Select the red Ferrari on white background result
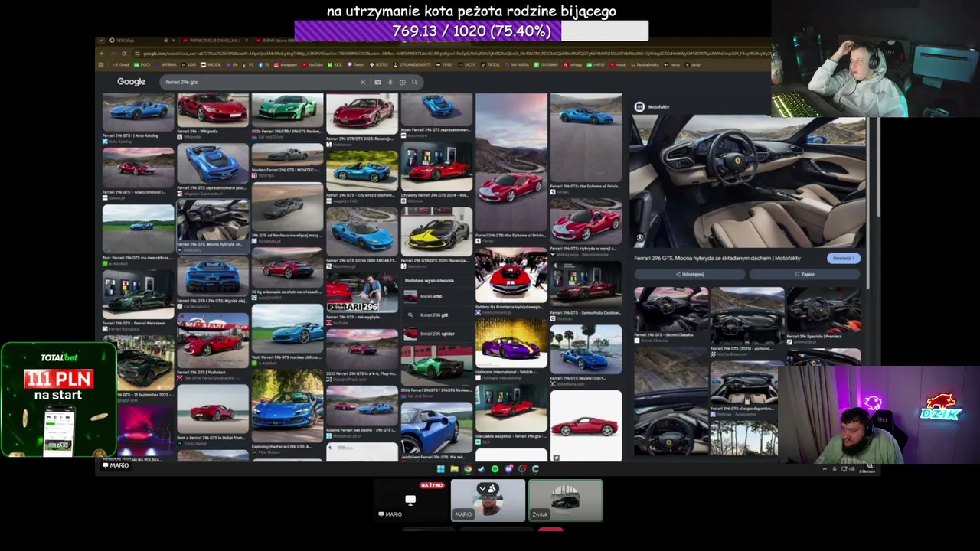 pyautogui.click(x=586, y=425)
